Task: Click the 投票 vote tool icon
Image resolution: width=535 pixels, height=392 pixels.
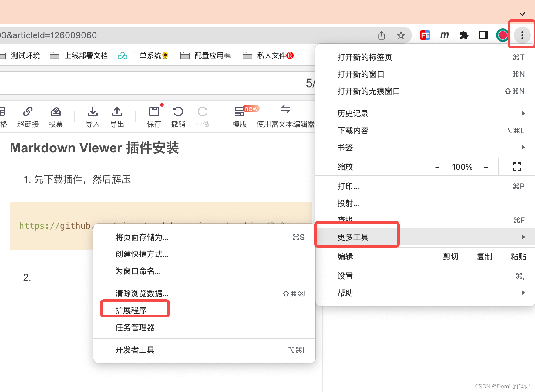Action: [56, 117]
